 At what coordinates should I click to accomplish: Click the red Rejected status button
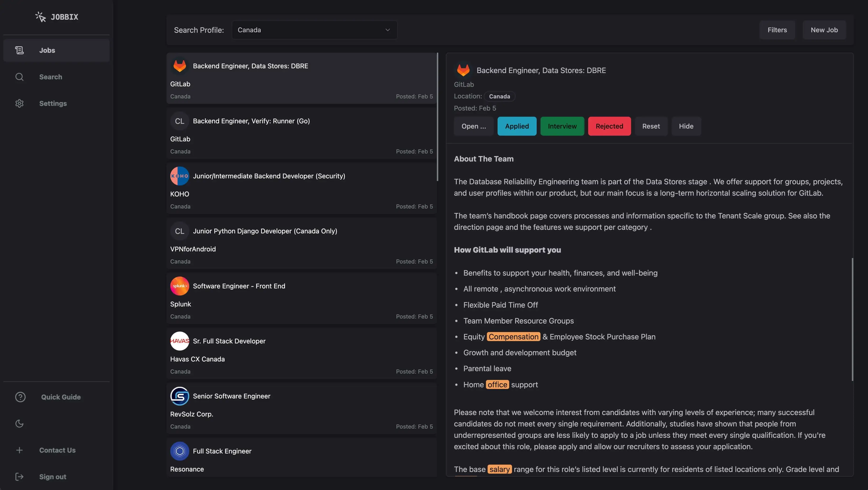click(609, 126)
